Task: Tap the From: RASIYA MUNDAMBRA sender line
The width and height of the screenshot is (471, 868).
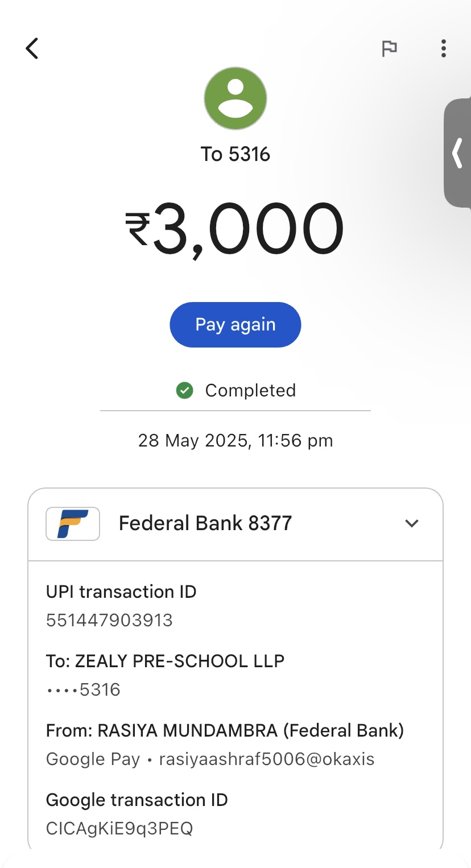Action: (x=225, y=730)
